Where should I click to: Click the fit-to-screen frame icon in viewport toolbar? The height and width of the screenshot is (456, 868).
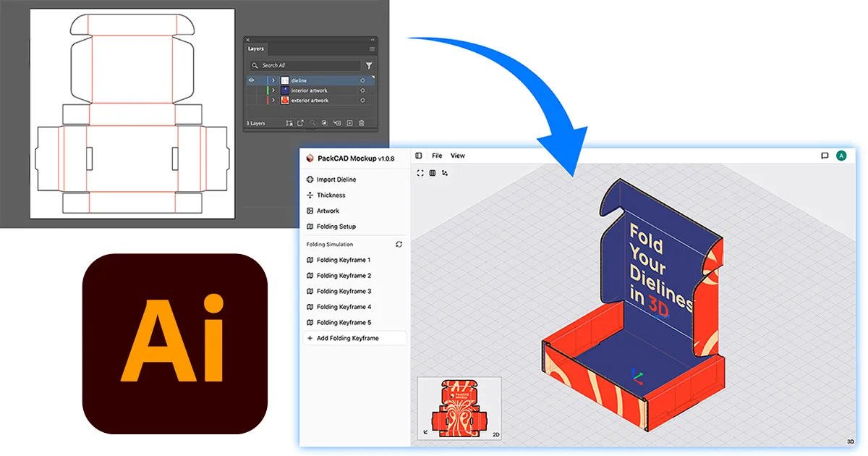coord(420,173)
